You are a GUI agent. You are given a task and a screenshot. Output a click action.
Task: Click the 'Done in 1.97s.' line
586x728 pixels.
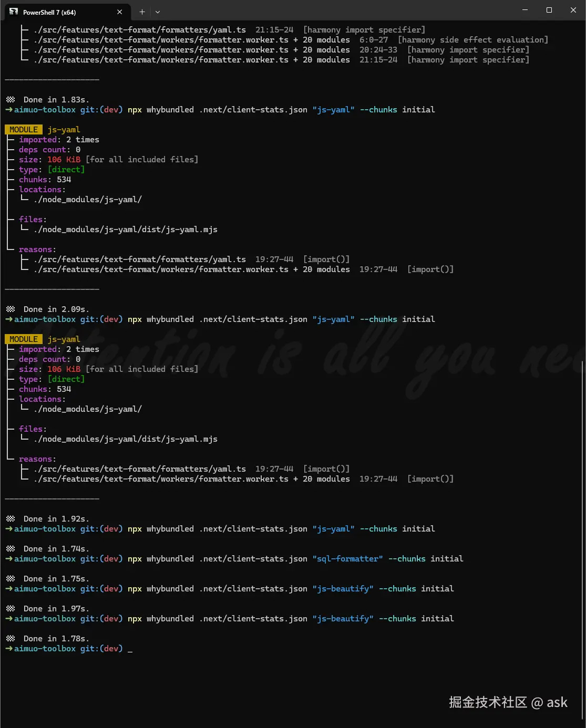click(47, 609)
